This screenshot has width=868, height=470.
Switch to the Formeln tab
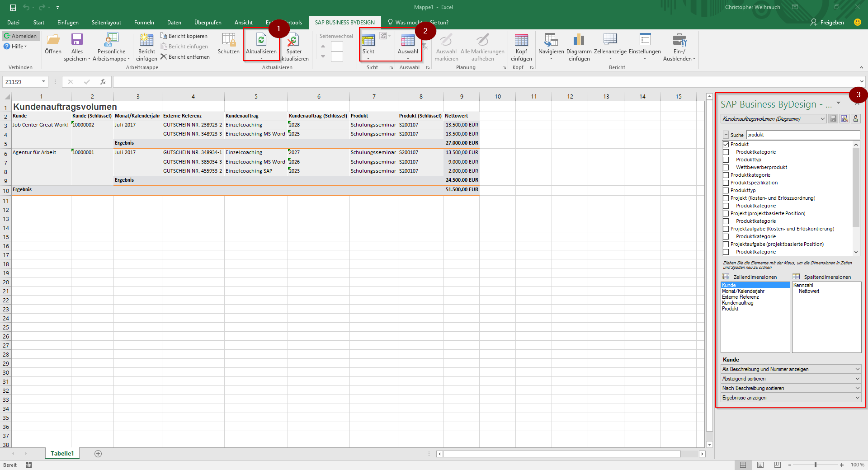(144, 23)
